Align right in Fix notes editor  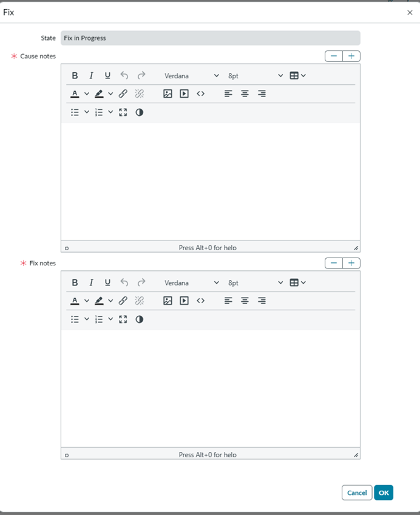(x=262, y=301)
